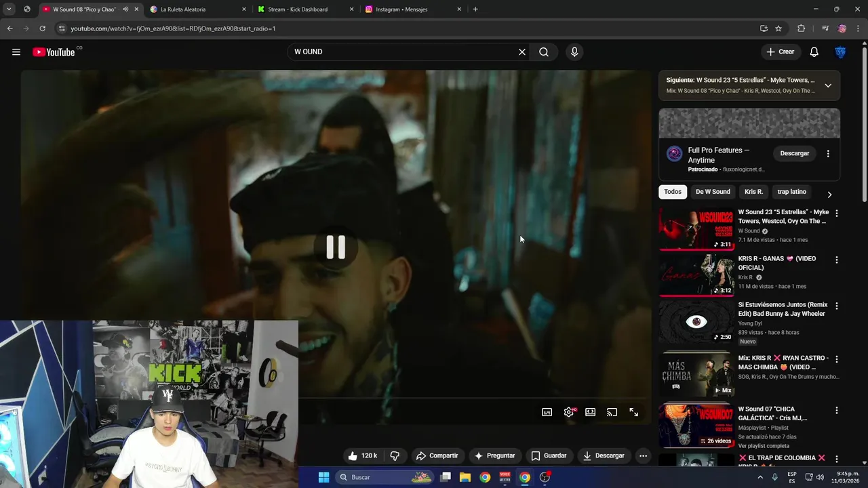Save the video with Guardar
This screenshot has height=488, width=868.
coord(549,456)
